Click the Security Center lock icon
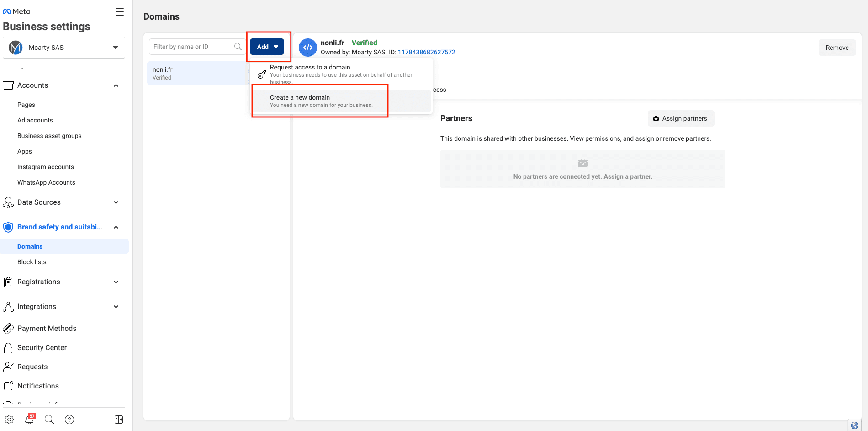Image resolution: width=868 pixels, height=431 pixels. coord(8,348)
